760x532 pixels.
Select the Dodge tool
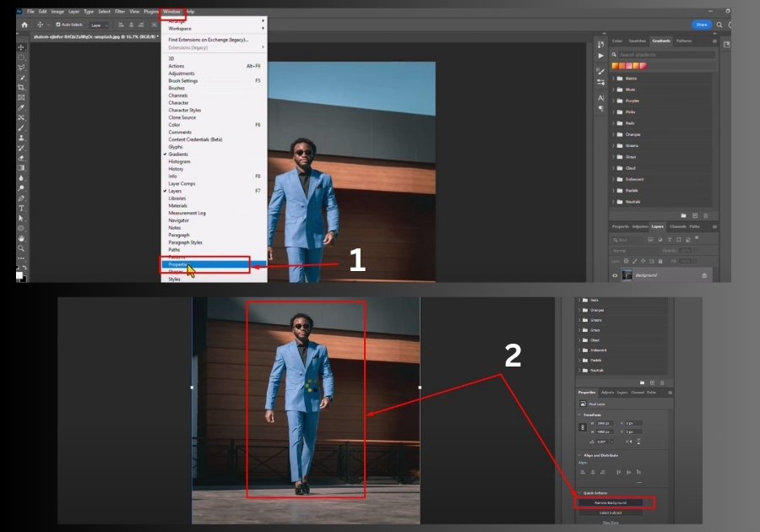tap(21, 188)
